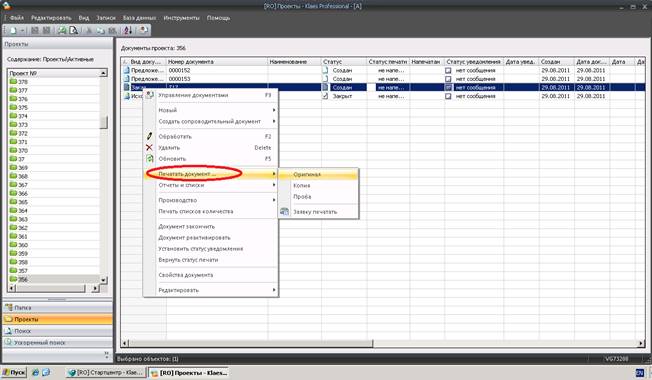Click the pencil icon beside Обработать
Screen dimensions: 652x380
tap(149, 136)
